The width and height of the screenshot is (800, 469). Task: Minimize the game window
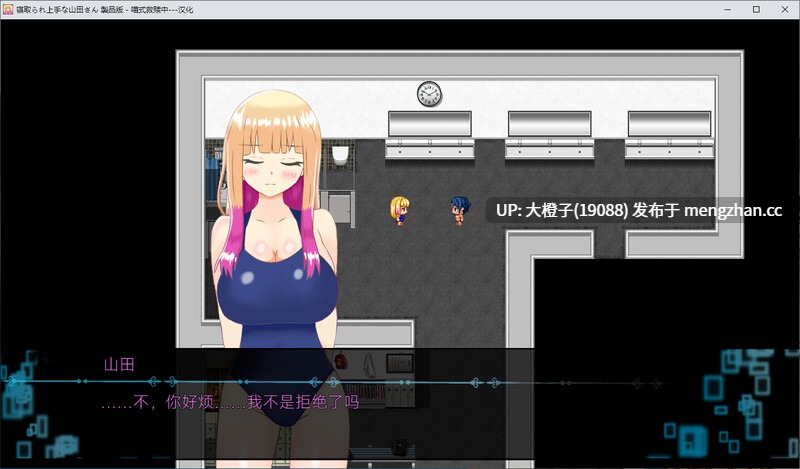pyautogui.click(x=728, y=9)
